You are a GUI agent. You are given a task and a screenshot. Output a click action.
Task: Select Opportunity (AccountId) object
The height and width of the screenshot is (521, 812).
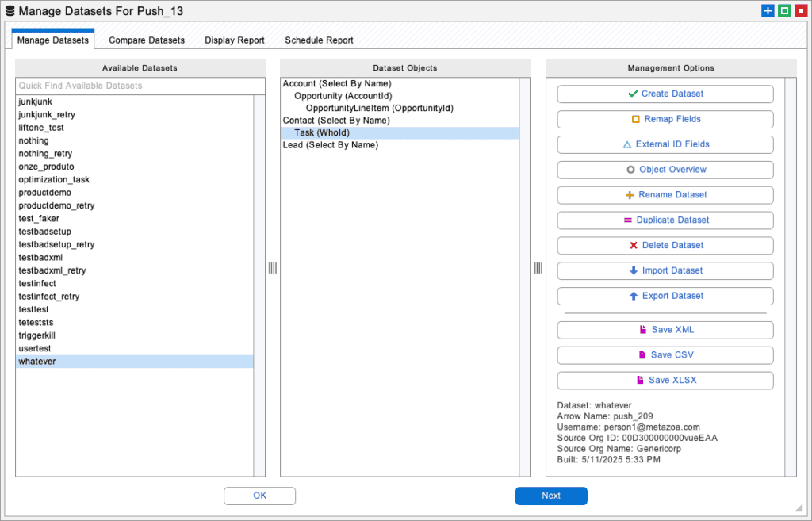(x=400, y=96)
